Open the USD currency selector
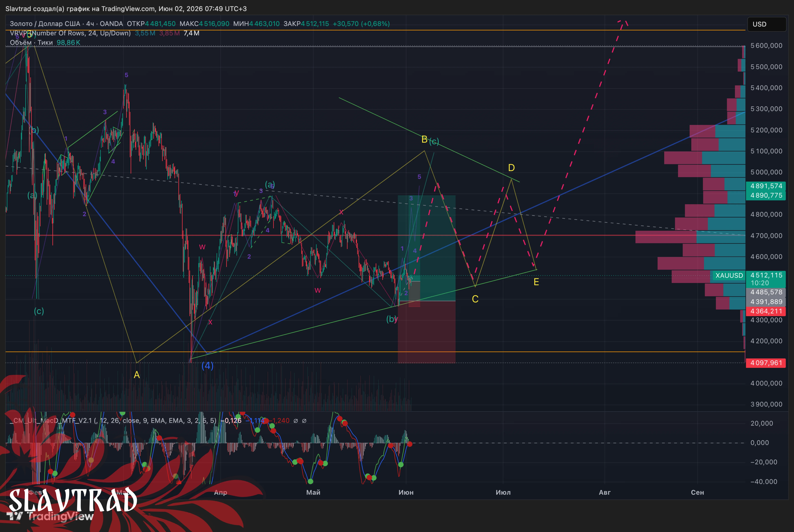The width and height of the screenshot is (794, 532). point(767,24)
